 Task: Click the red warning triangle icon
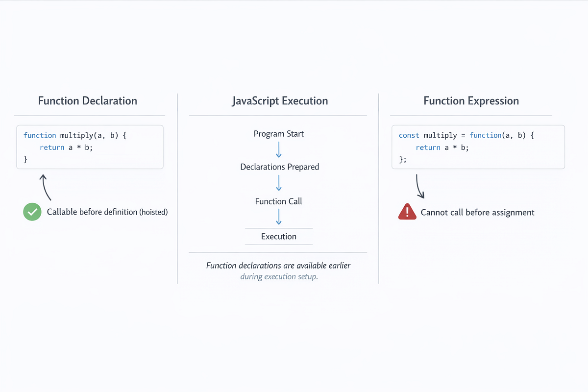tap(407, 212)
